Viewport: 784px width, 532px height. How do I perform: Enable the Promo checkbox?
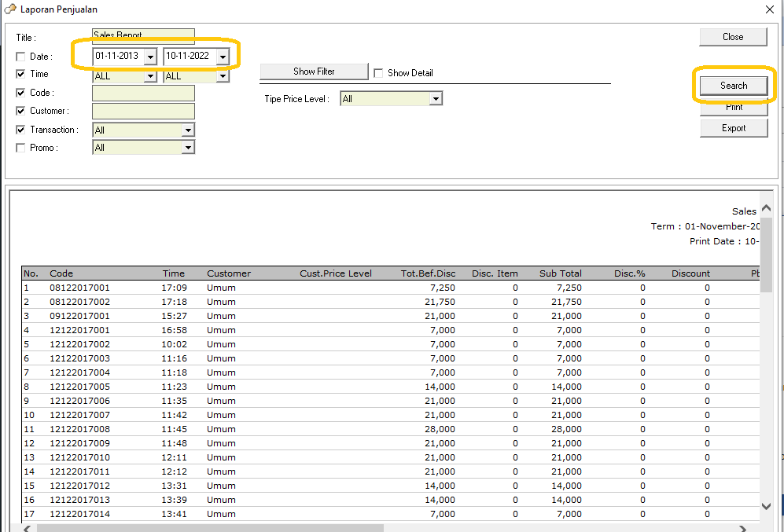(20, 148)
